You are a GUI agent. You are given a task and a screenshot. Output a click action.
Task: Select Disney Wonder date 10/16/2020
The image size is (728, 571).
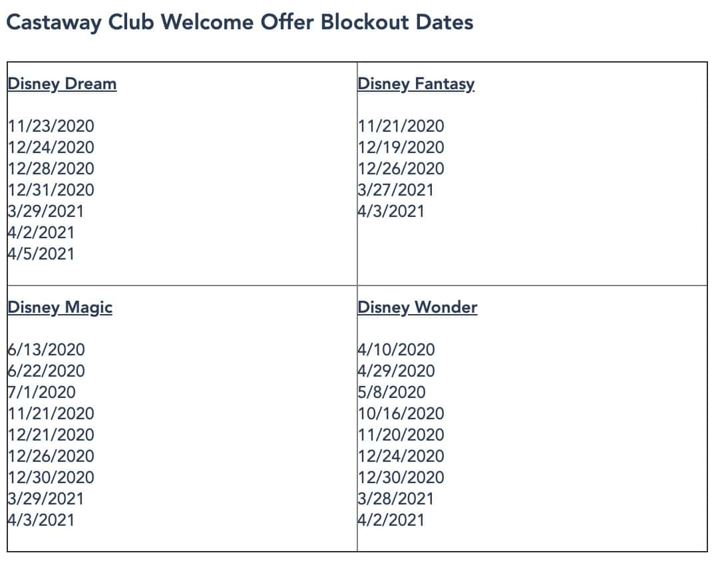click(x=401, y=414)
